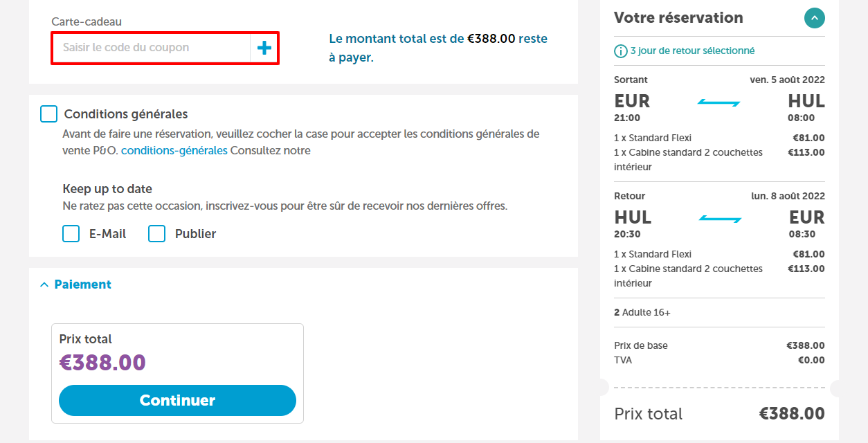Enable the E-Mail offers checkbox
This screenshot has width=868, height=443.
pyautogui.click(x=71, y=234)
